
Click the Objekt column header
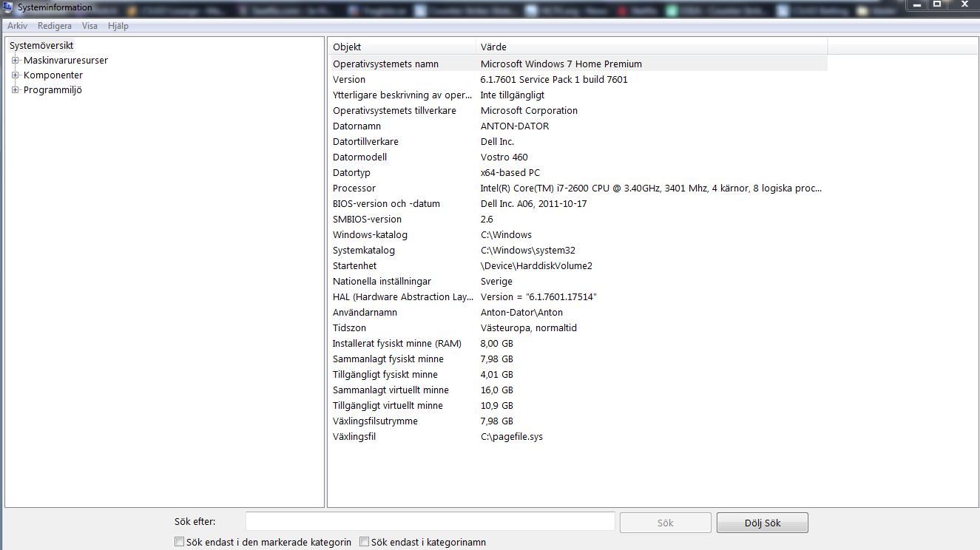click(x=402, y=47)
